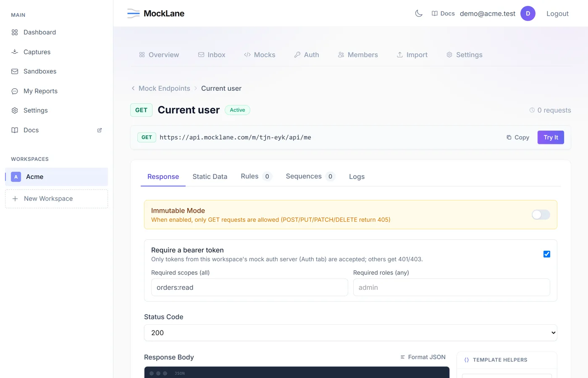This screenshot has height=378, width=588.
Task: Click the My Reports chat bubble icon
Action: [x=15, y=91]
